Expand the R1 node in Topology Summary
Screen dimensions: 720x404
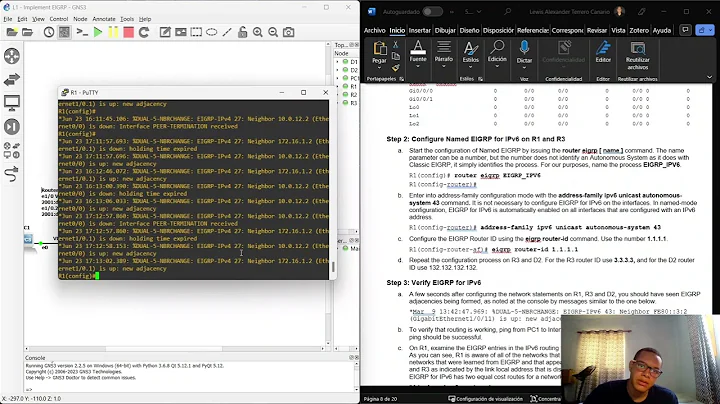click(338, 86)
